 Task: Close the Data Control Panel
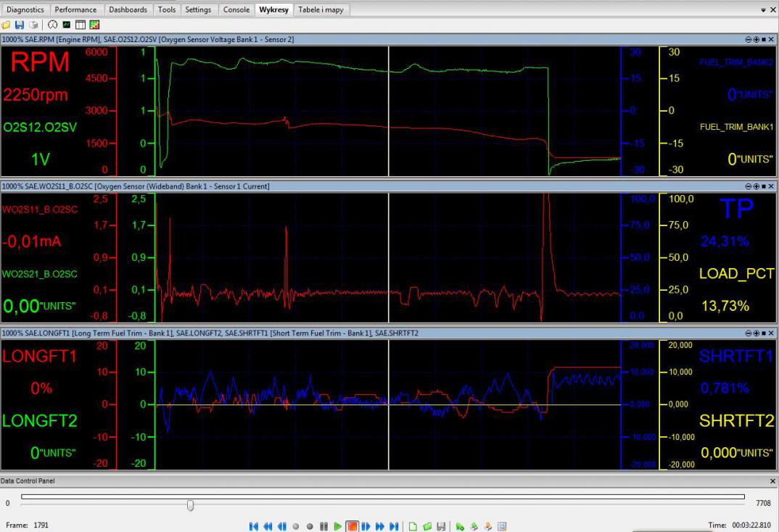pos(772,481)
